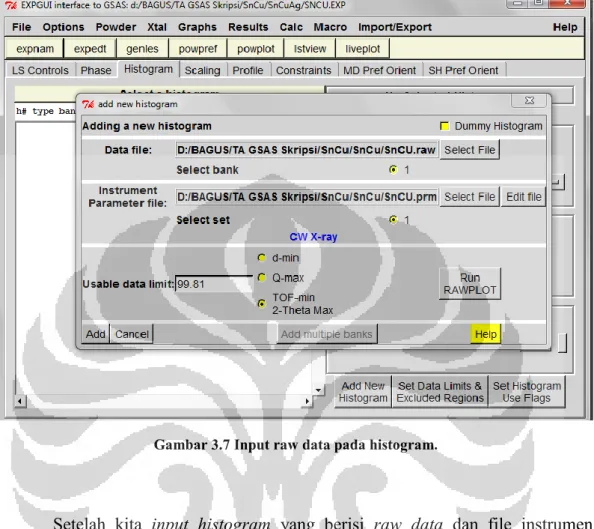Switch to the Profile tab
The height and width of the screenshot is (529, 594).
pos(248,70)
